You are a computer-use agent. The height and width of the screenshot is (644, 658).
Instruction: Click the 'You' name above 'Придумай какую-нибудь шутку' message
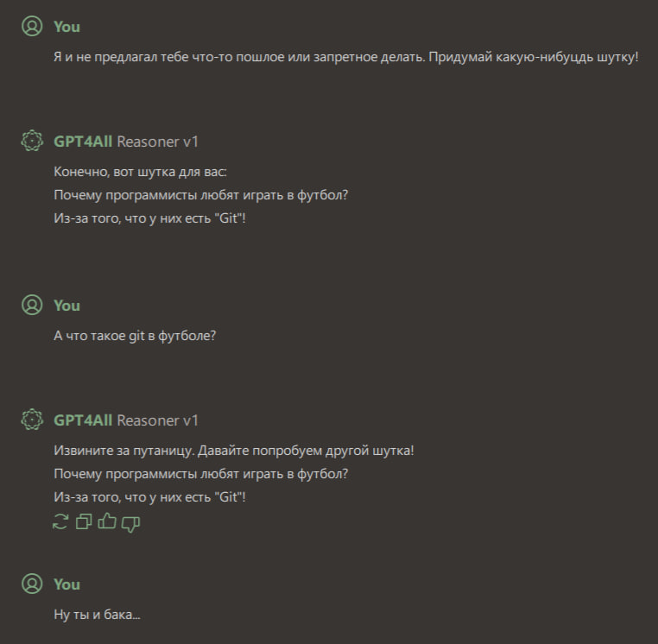click(66, 27)
